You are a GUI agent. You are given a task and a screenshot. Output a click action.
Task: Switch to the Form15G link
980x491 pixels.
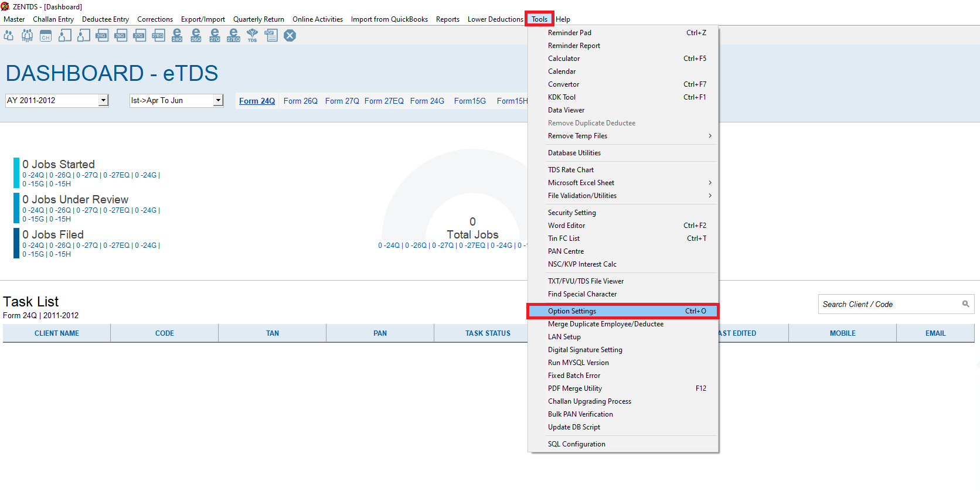470,101
